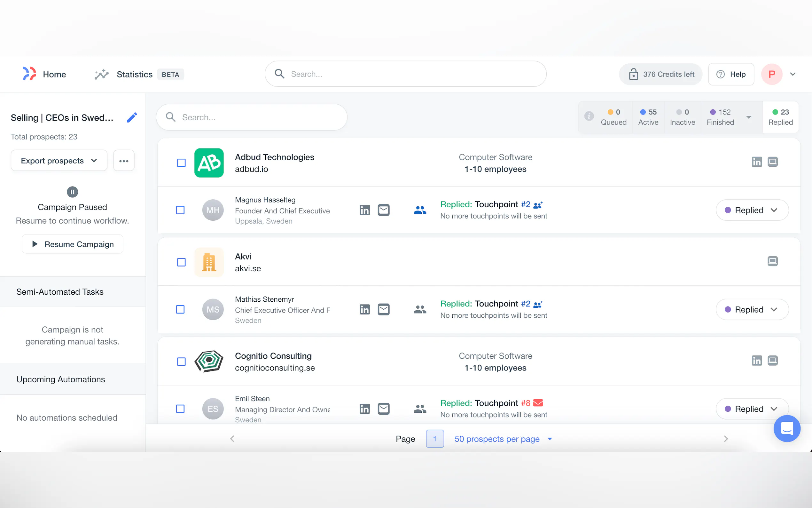812x508 pixels.
Task: Click the people icon for Emil Steen
Action: point(420,409)
